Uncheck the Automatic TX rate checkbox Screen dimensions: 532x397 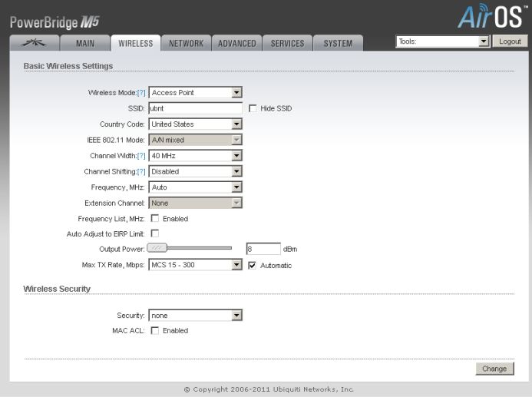252,266
